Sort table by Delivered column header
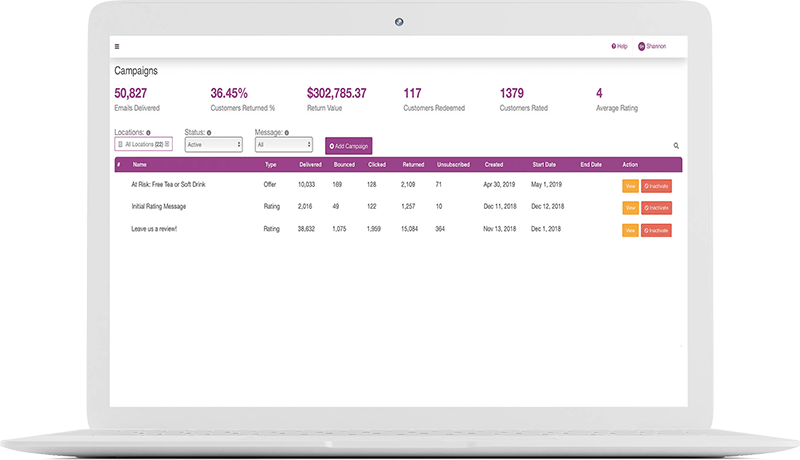Viewport: 800px width, 460px height. (x=310, y=164)
